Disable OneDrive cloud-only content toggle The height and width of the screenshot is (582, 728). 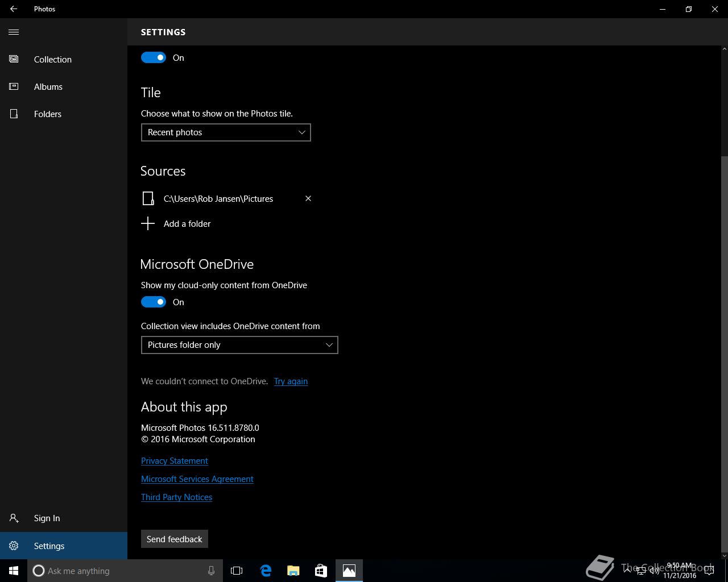(154, 302)
